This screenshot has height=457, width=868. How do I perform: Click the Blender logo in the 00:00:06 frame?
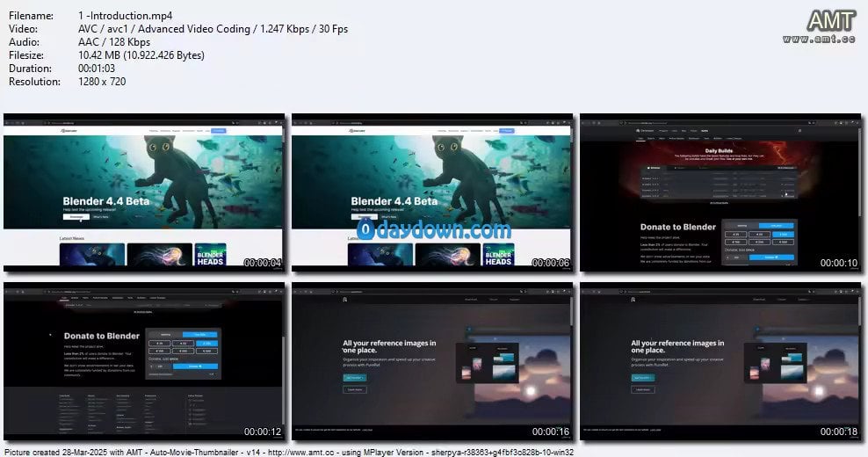[x=358, y=131]
